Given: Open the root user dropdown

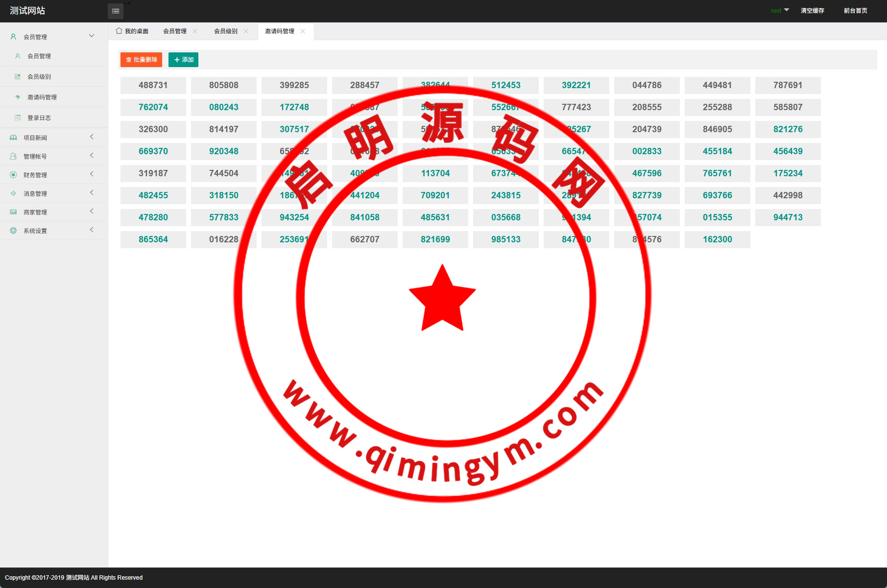Looking at the screenshot, I should click(x=780, y=10).
